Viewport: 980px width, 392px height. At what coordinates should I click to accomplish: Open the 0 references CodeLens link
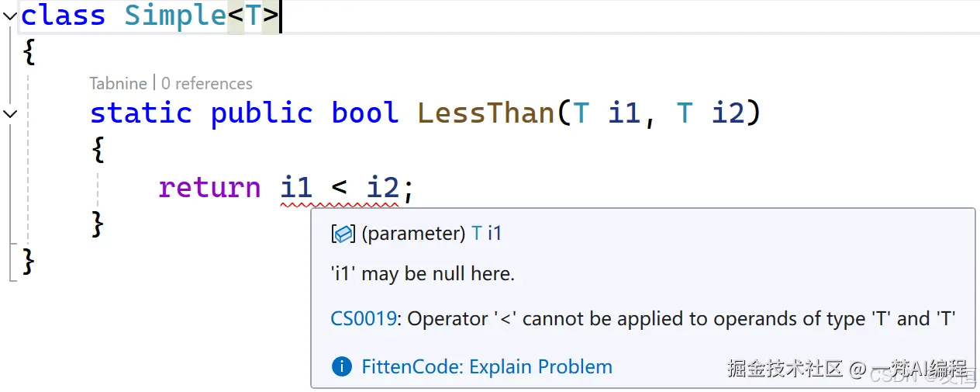click(x=207, y=84)
